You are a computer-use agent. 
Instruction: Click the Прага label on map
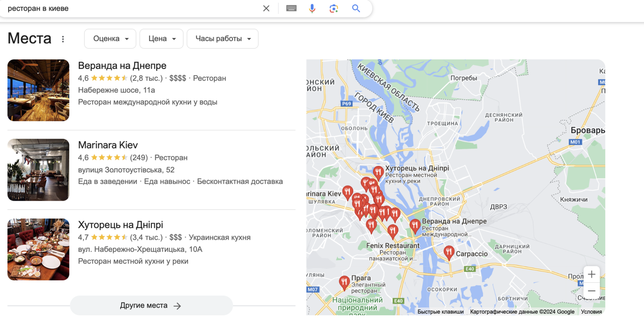coord(361,278)
